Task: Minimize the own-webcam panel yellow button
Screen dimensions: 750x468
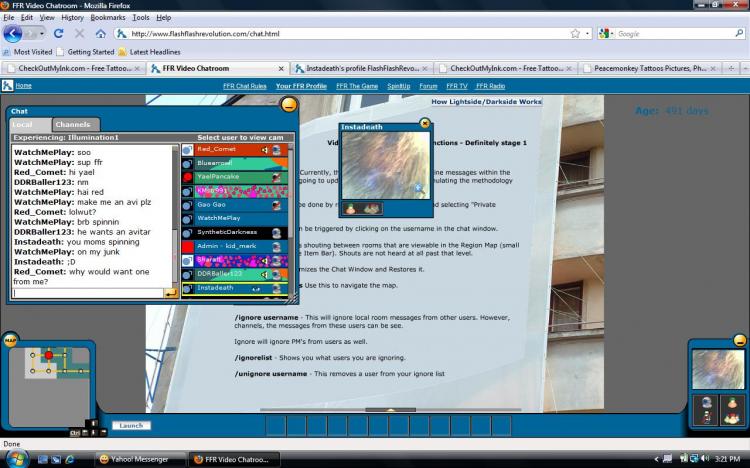Action: (x=739, y=341)
